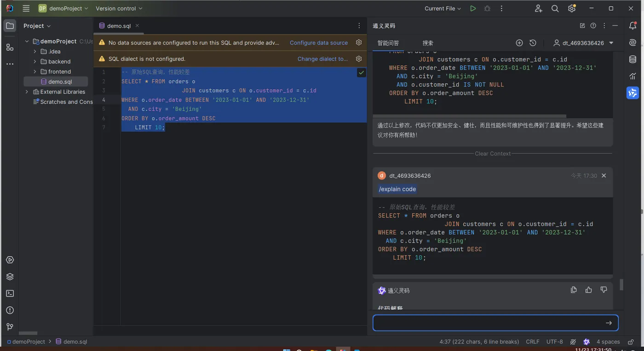Click Change dialect to... link
Screen dimensions: 644x351
322,59
